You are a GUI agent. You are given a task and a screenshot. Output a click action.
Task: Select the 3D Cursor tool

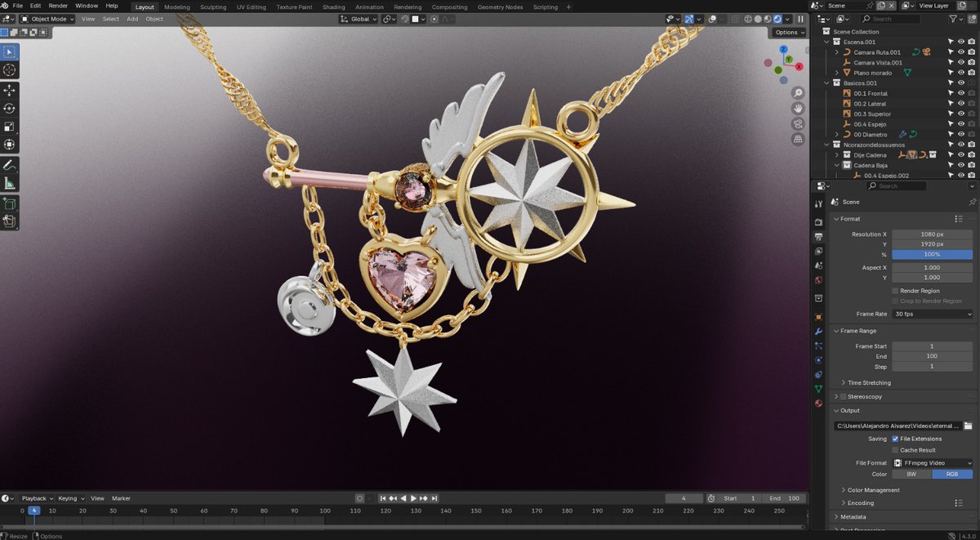pos(10,70)
